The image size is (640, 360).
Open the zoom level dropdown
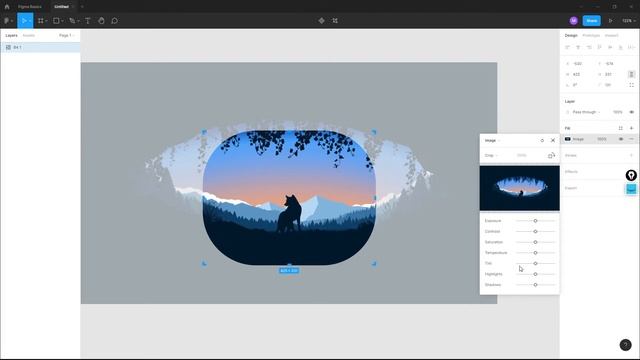pyautogui.click(x=629, y=21)
